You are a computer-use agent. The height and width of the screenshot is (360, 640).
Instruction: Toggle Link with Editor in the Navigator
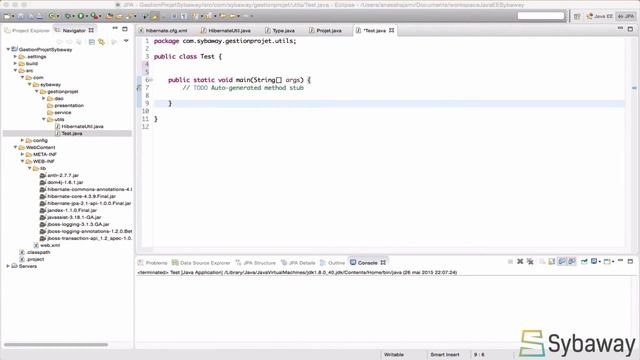tap(102, 42)
